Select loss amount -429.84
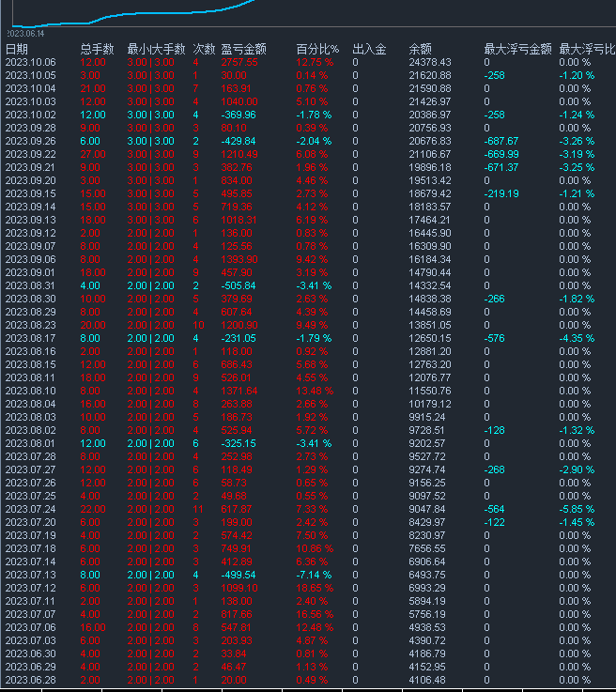 point(239,141)
